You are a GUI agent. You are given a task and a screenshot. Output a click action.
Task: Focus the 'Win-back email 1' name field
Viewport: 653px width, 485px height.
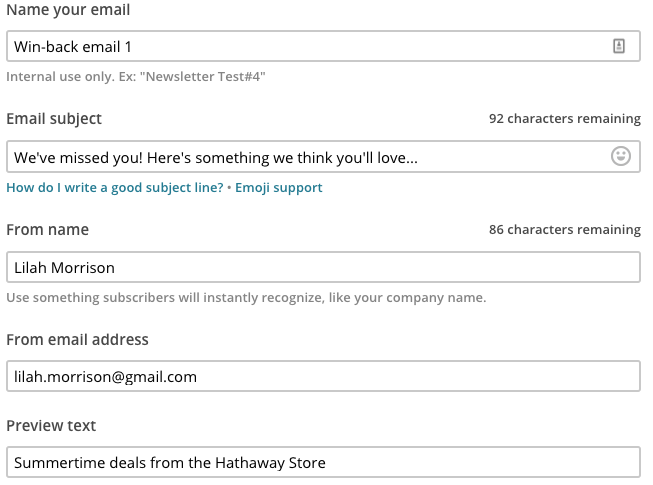[300, 47]
